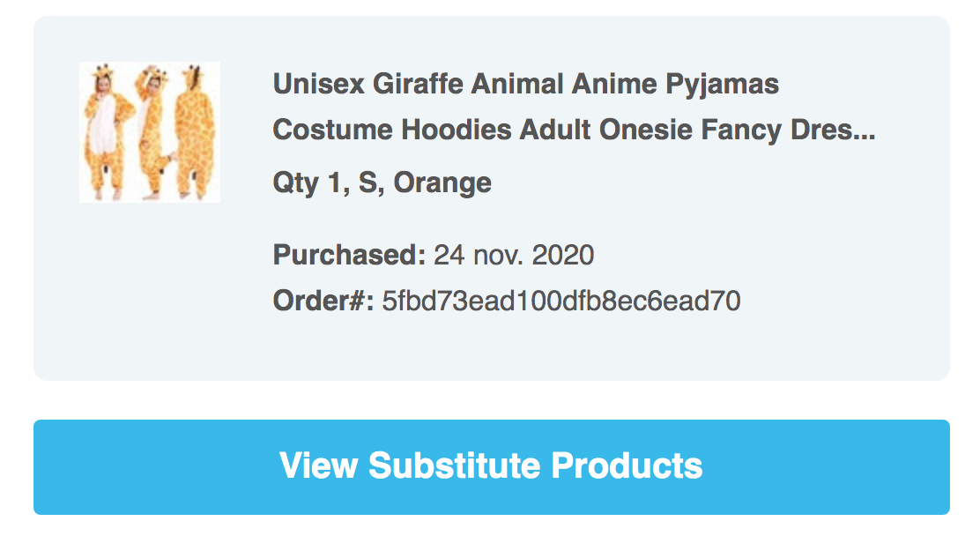Viewport: 980px width, 536px height.
Task: Select order number 5fbd73ead100dfb8ec6ead70
Action: 561,301
